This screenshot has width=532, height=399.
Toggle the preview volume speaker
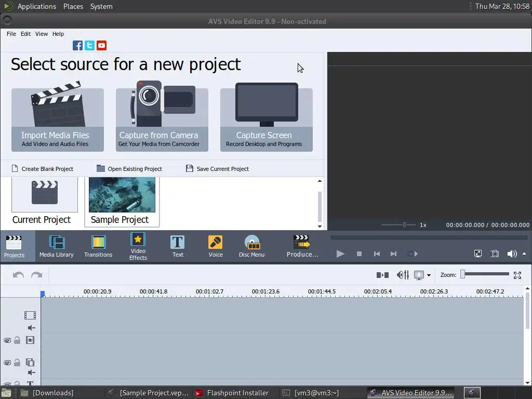pos(512,254)
